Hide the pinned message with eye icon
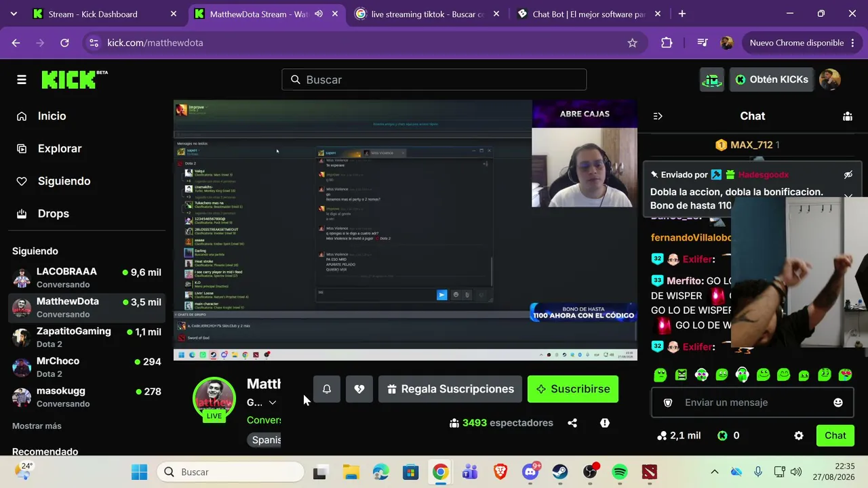This screenshot has height=488, width=868. tap(848, 175)
